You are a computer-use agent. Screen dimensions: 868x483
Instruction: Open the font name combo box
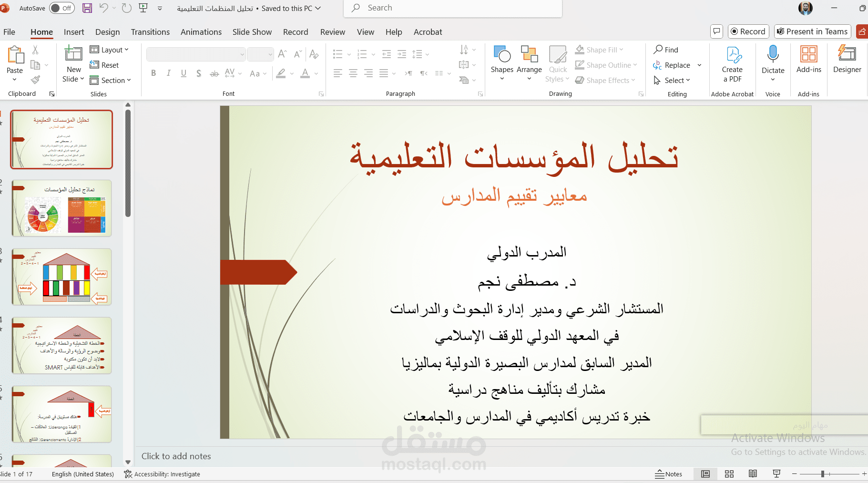(196, 54)
